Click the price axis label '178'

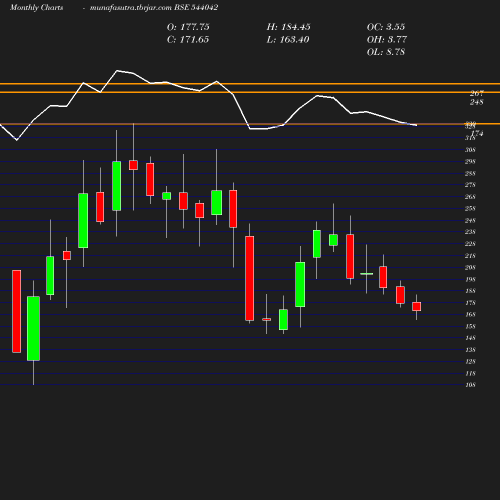[470, 303]
